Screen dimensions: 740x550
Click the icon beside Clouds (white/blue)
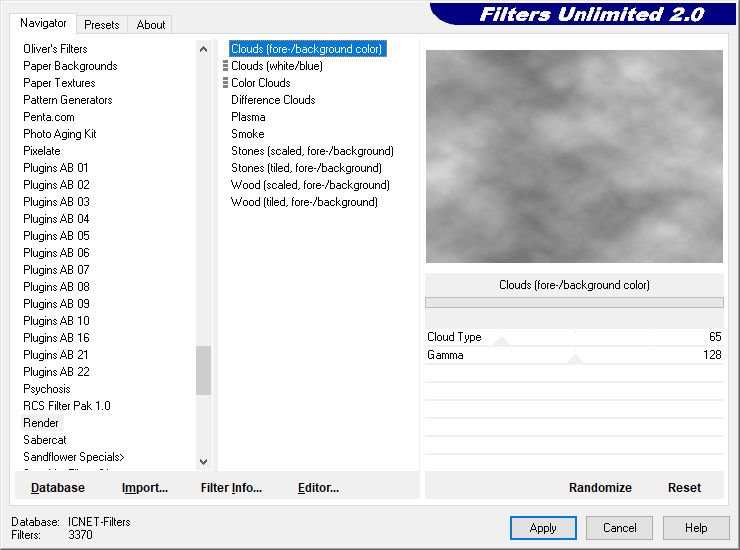(225, 66)
